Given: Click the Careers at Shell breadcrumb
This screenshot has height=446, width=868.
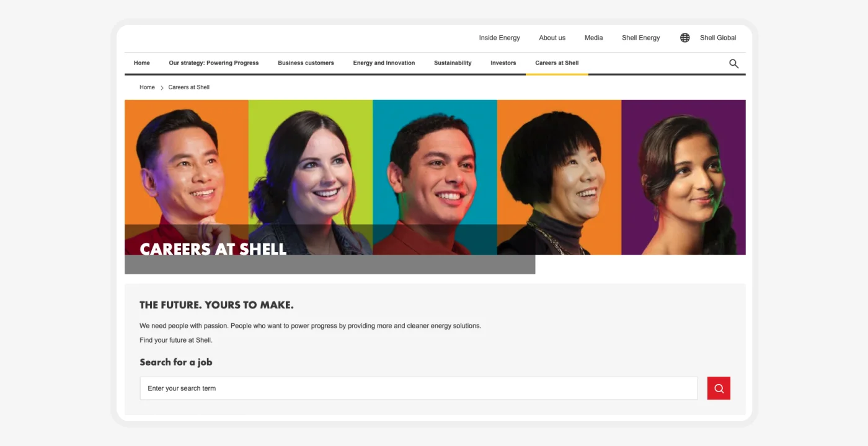Looking at the screenshot, I should tap(189, 87).
